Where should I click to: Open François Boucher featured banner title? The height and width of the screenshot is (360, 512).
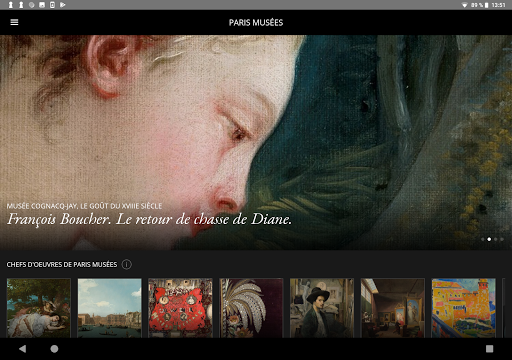149,219
